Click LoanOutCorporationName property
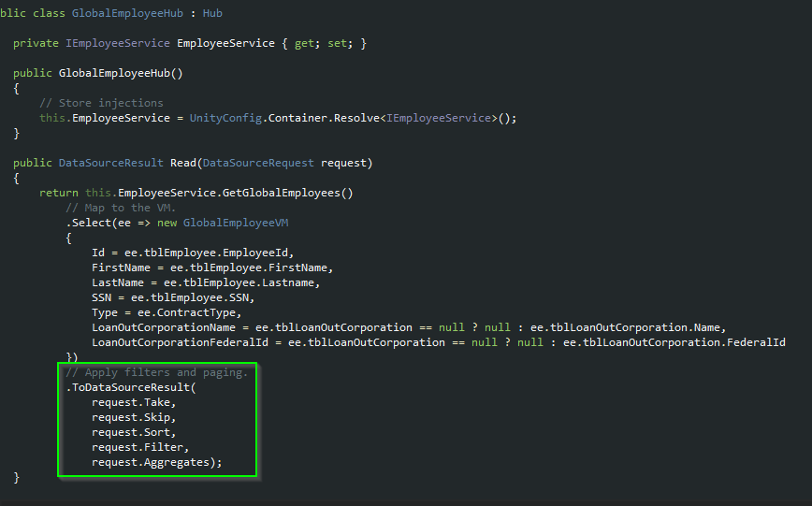 [164, 328]
